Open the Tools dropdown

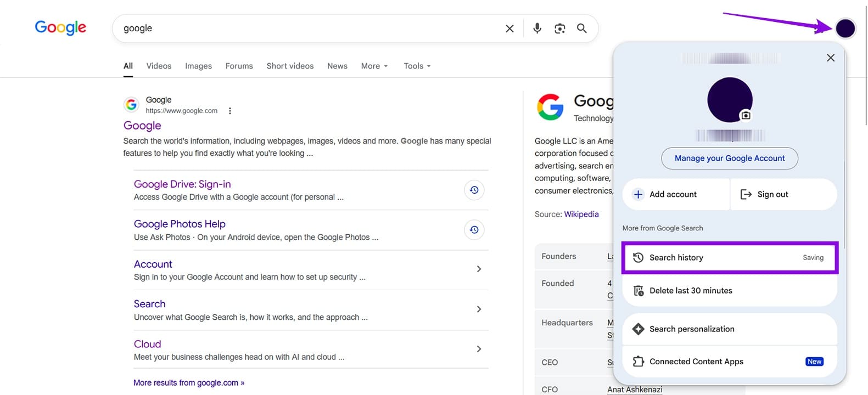click(417, 66)
